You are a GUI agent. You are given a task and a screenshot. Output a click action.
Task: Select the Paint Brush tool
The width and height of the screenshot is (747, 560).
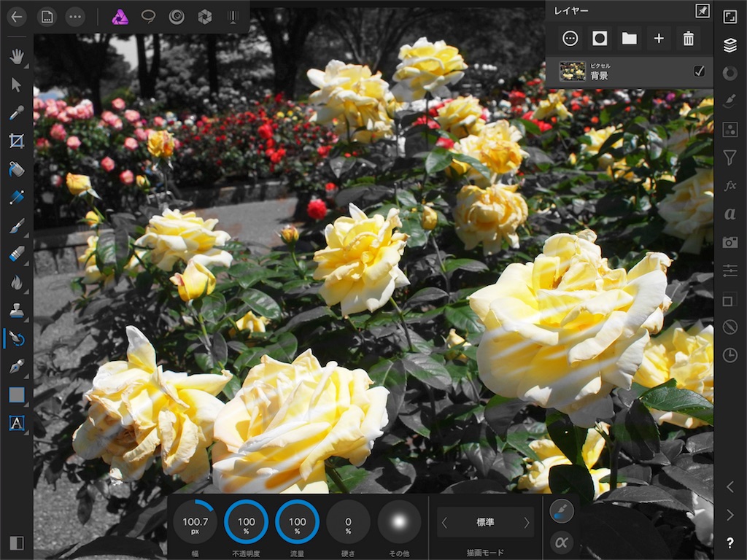coord(17,226)
